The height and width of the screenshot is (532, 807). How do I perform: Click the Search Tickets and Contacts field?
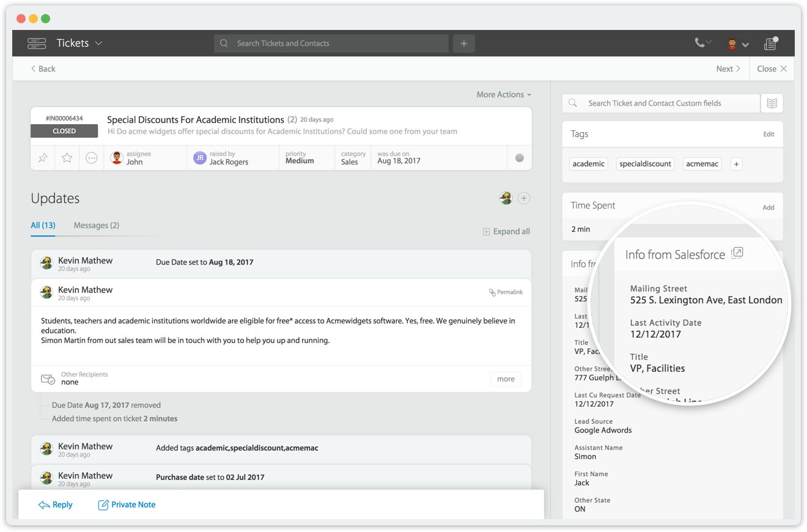pyautogui.click(x=331, y=43)
